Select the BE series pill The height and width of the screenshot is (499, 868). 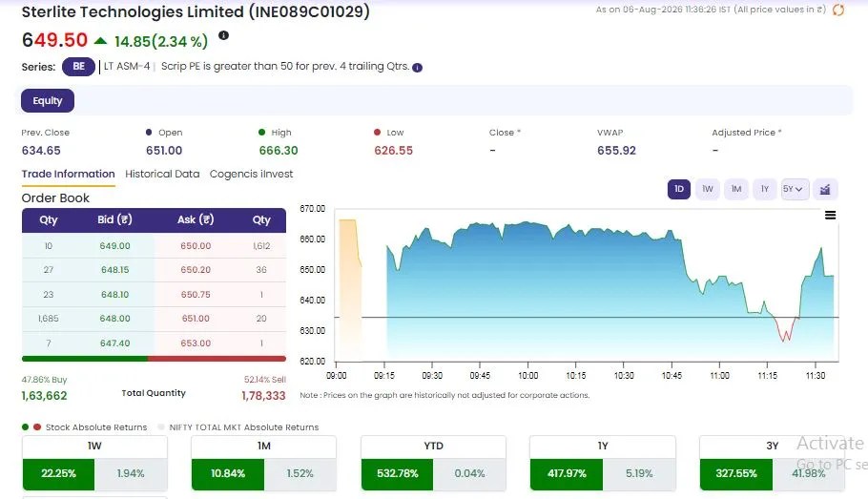78,67
